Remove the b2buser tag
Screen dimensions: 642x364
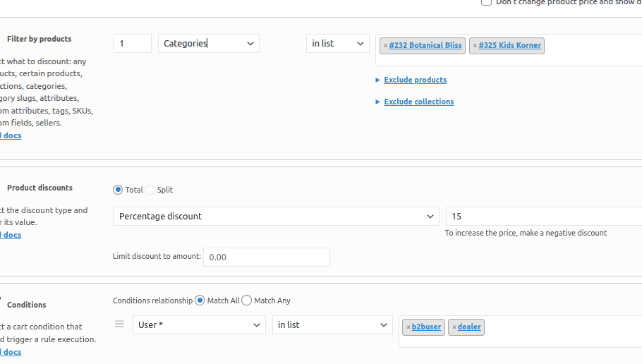click(x=408, y=327)
